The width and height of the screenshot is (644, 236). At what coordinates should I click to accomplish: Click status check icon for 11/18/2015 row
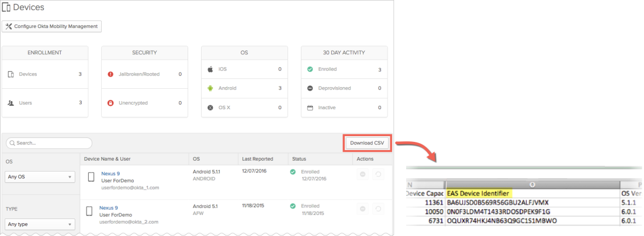(293, 206)
